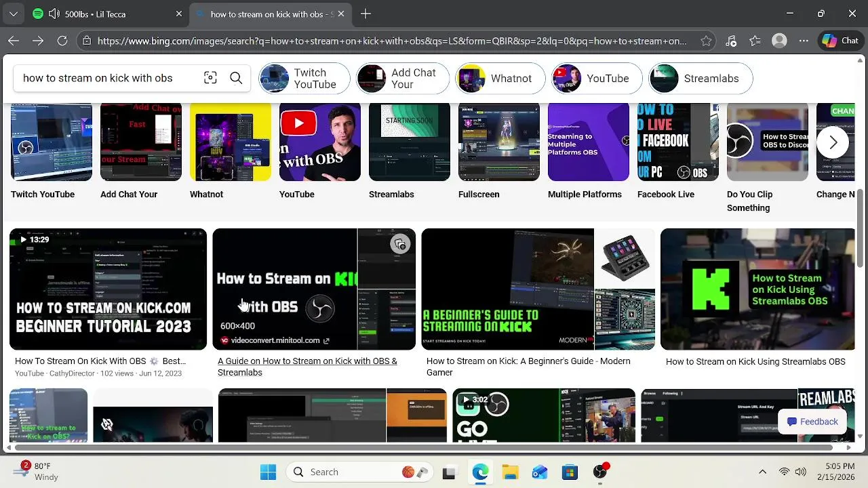Open the Do You Clip Something thumbnail

click(768, 142)
